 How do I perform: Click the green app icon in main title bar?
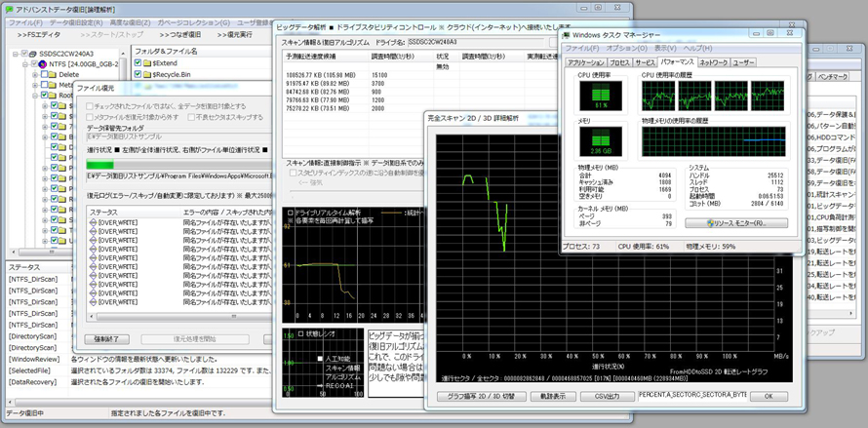click(9, 9)
